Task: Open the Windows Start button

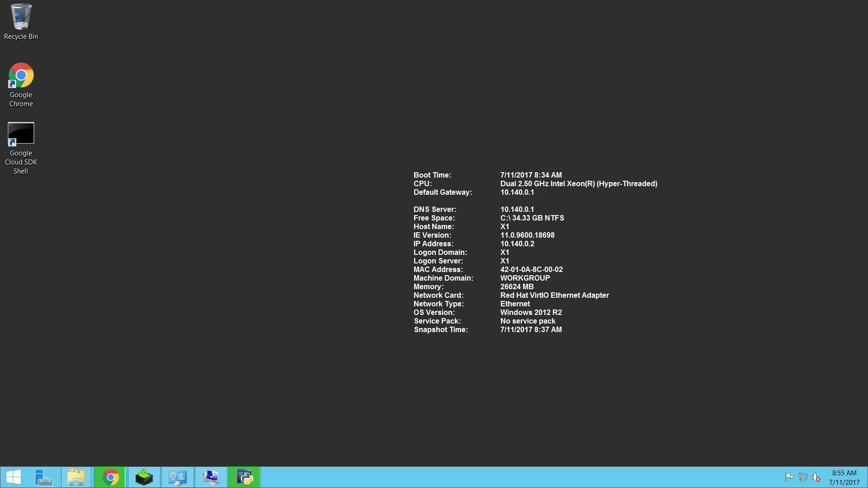Action: [x=14, y=477]
